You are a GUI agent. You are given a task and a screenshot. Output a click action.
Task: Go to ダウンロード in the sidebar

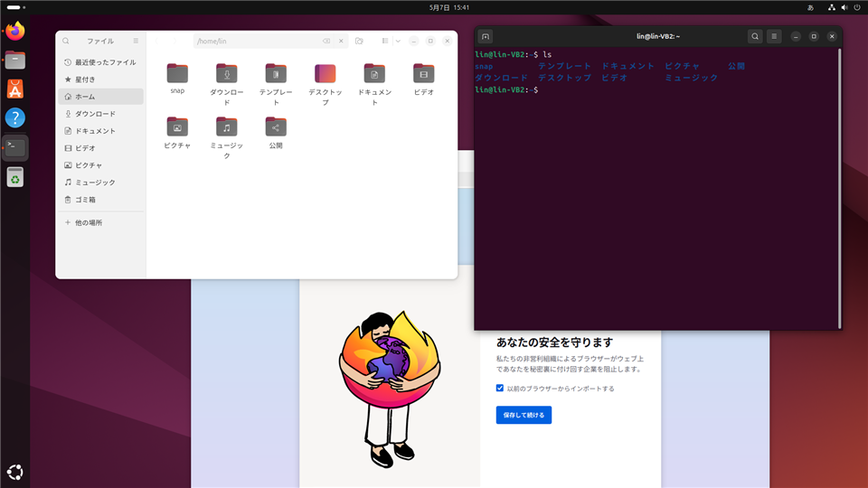point(100,114)
